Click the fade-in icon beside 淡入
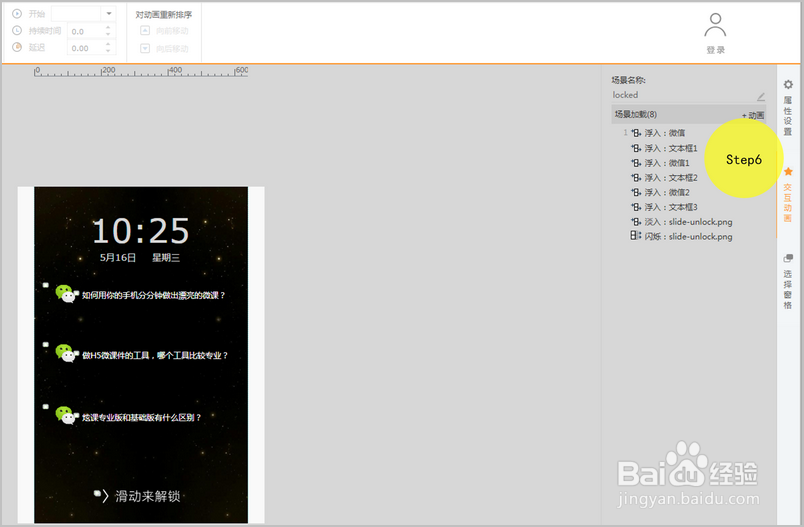Image resolution: width=804 pixels, height=527 pixels. coord(636,222)
